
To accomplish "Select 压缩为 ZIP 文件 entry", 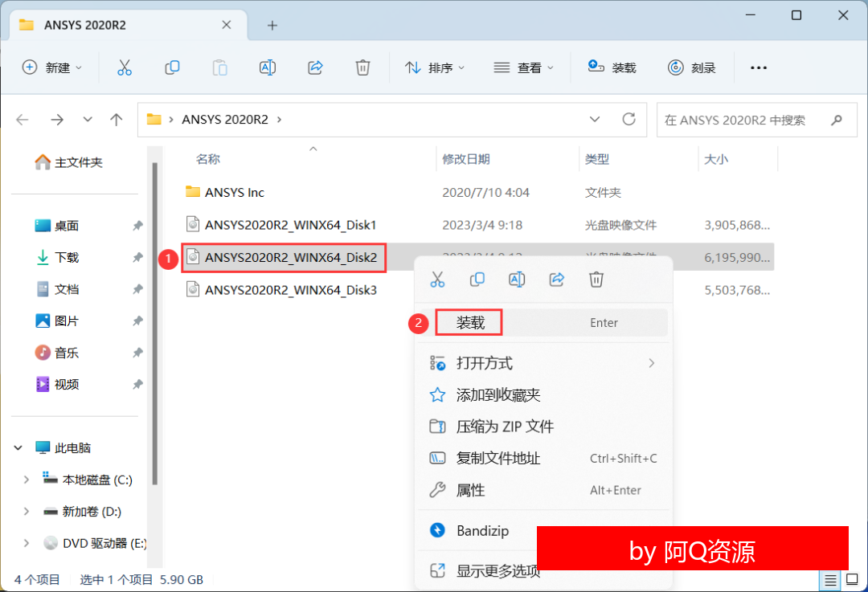I will click(542, 427).
